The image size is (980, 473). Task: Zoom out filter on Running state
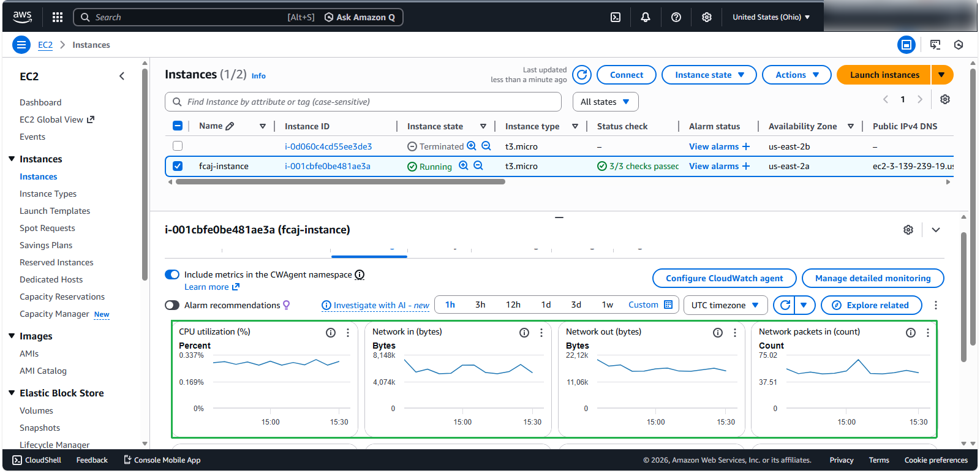478,165
